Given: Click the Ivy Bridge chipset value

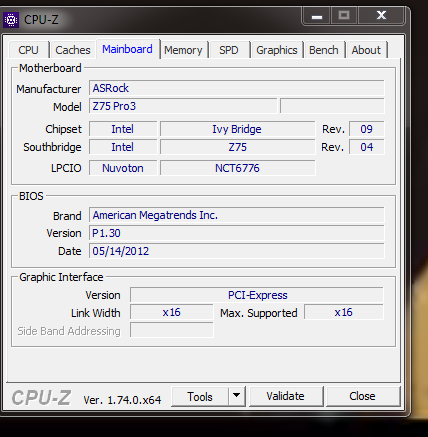Looking at the screenshot, I should point(237,129).
